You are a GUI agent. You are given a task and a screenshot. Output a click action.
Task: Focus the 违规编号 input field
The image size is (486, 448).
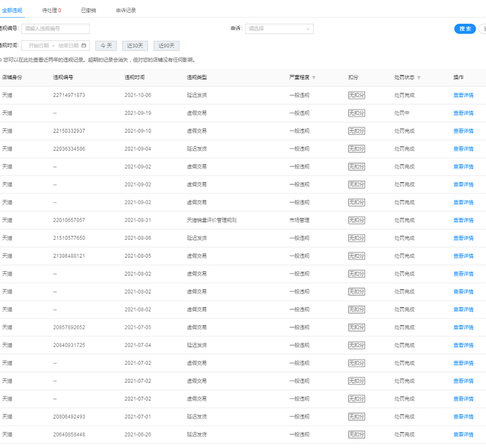coord(56,29)
